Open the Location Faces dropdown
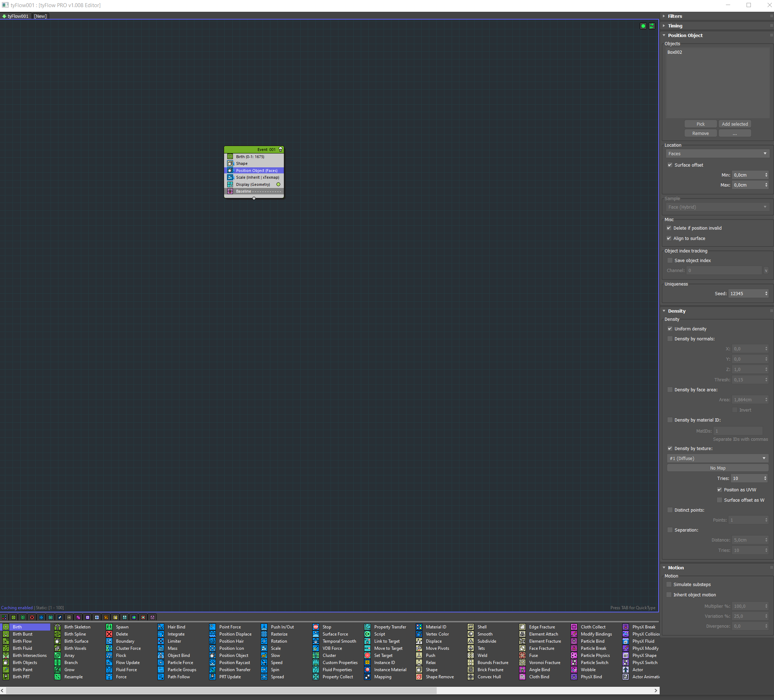 click(x=717, y=153)
